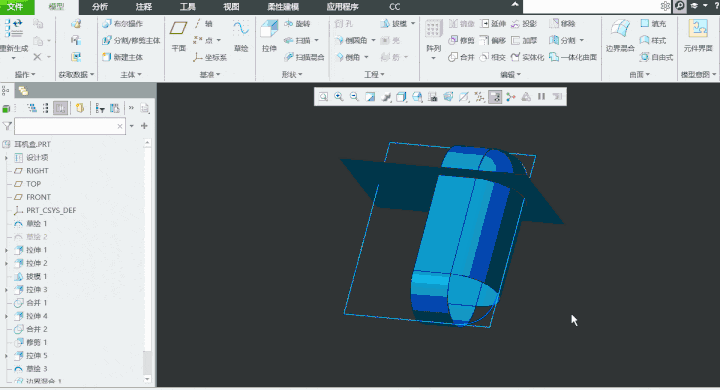Open the 布尔操作 (Boolean Operations) tool
Image resolution: width=720 pixels, height=390 pixels.
point(123,23)
